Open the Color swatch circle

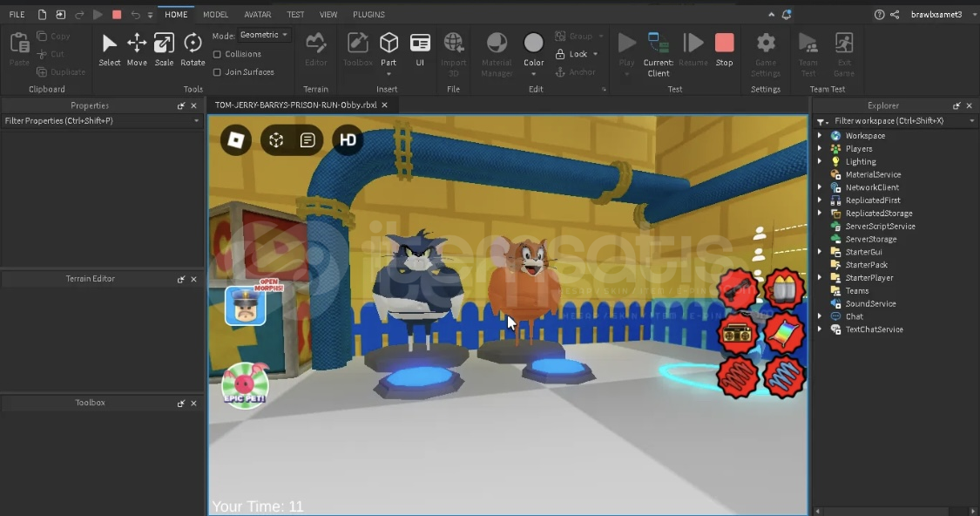pyautogui.click(x=533, y=44)
